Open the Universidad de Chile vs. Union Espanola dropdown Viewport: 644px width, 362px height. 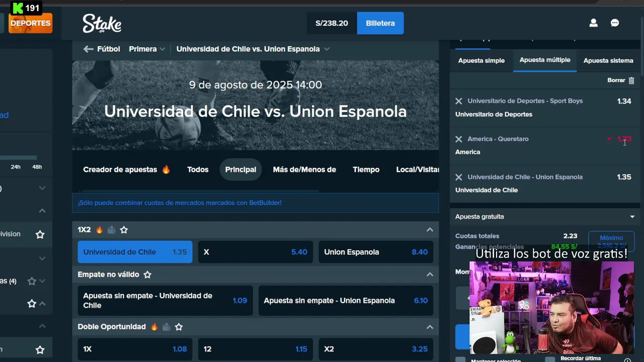253,49
